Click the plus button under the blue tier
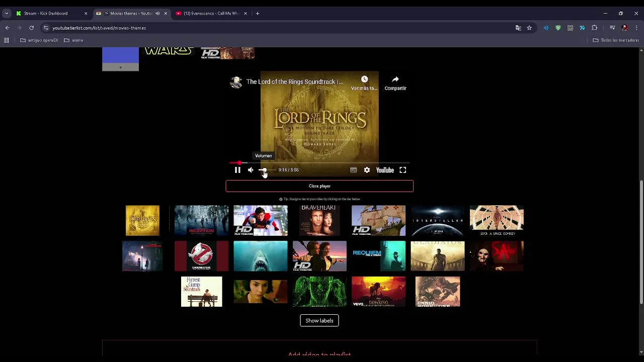644x362 pixels. [120, 67]
